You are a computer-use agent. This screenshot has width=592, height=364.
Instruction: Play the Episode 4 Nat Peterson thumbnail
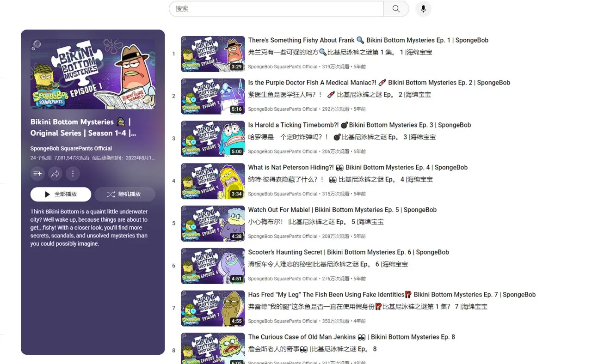[x=213, y=182]
